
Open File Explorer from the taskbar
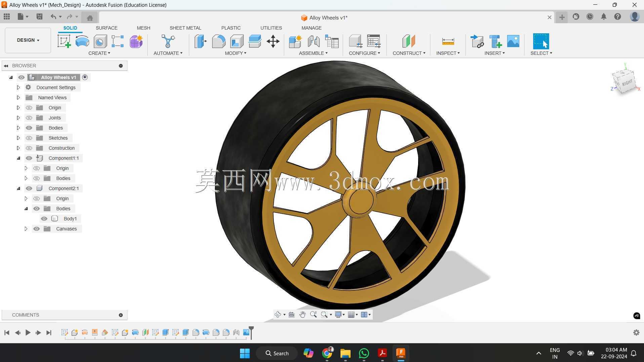click(x=345, y=353)
